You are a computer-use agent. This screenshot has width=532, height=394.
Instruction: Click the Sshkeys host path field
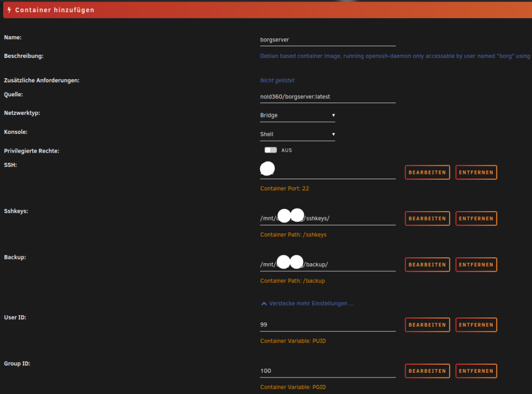(x=328, y=219)
